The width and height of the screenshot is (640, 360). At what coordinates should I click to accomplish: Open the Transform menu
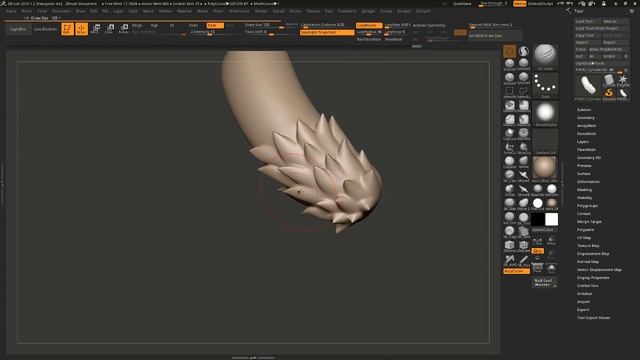click(x=347, y=11)
